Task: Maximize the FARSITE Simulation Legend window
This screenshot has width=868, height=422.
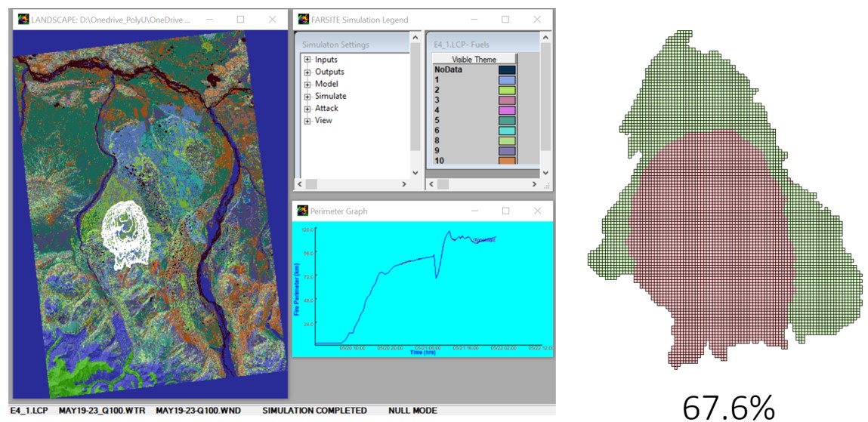Action: pyautogui.click(x=505, y=20)
